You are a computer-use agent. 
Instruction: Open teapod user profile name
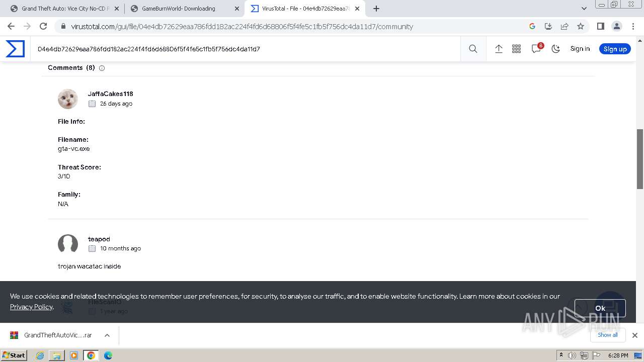click(99, 239)
